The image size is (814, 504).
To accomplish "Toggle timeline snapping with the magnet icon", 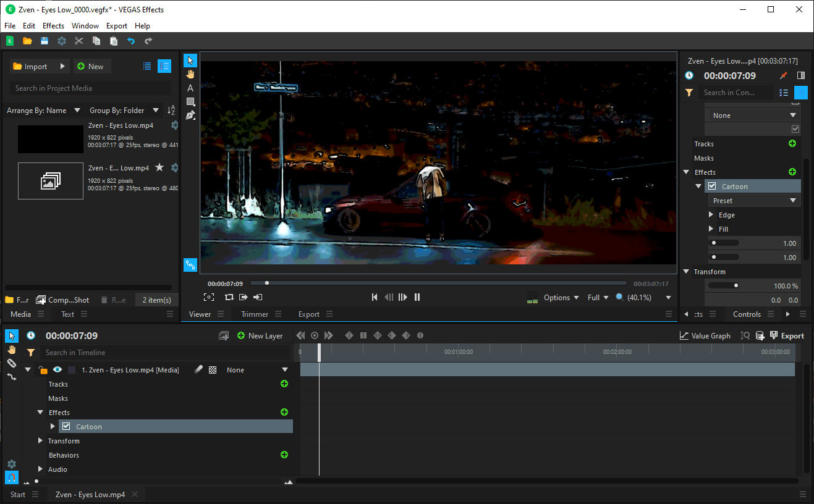I will [11, 477].
